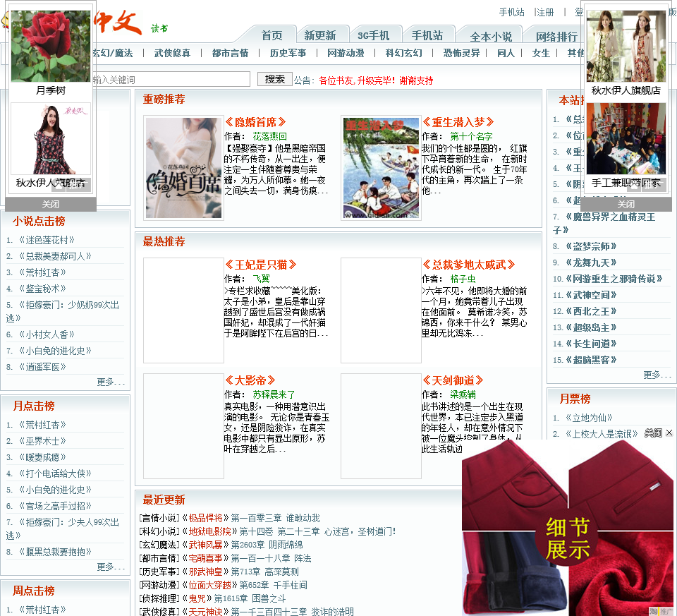
Task: Open 《超脑黑客》 ranking entry
Action: (x=591, y=360)
